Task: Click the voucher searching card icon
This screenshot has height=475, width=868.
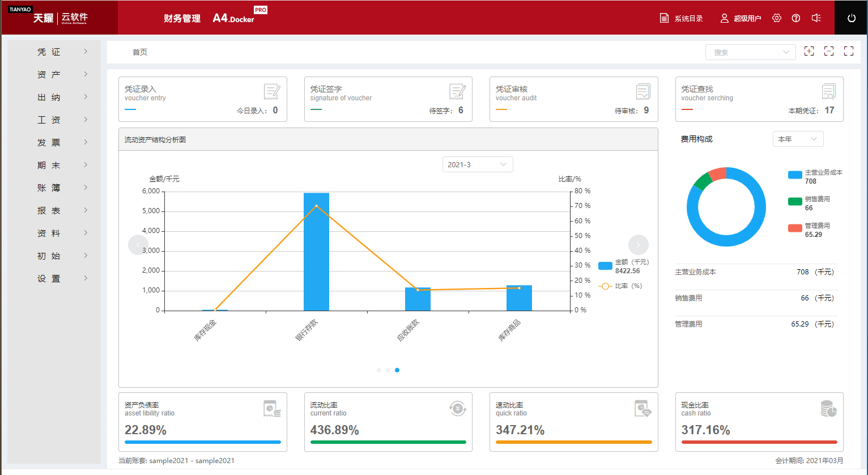Action: coord(828,91)
